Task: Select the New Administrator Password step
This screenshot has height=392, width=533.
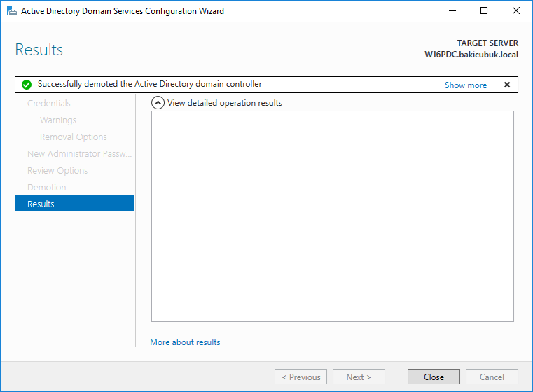Action: [79, 153]
